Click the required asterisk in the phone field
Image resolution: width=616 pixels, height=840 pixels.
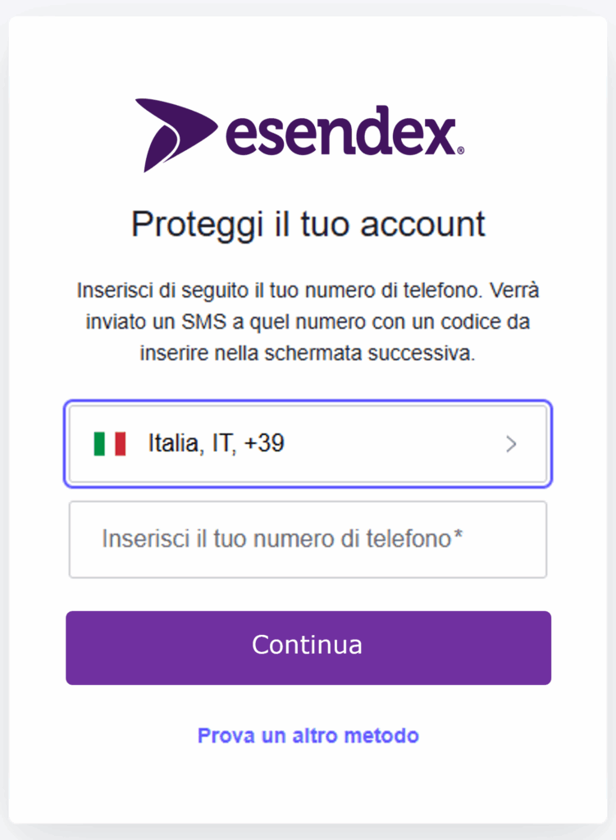(x=459, y=537)
